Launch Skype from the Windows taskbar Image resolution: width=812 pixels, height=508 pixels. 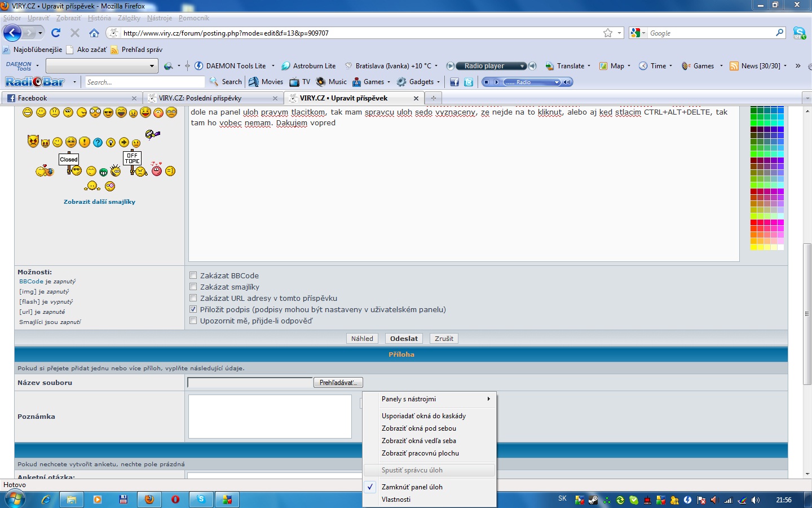[201, 500]
